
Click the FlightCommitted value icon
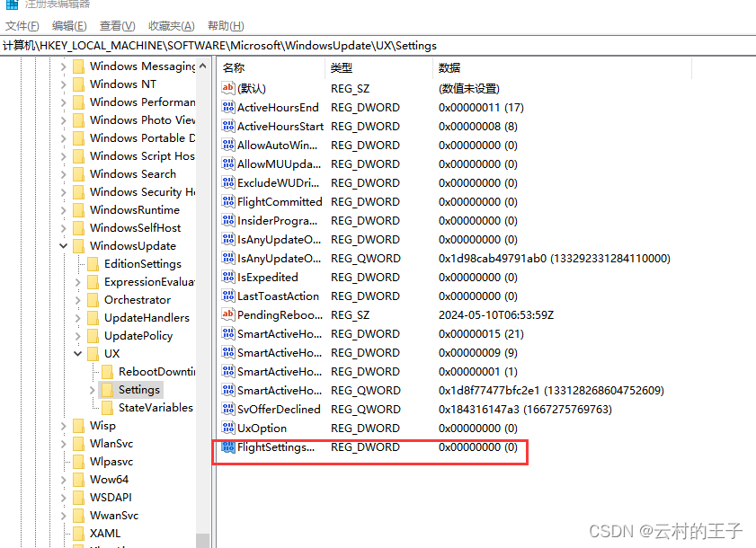228,201
